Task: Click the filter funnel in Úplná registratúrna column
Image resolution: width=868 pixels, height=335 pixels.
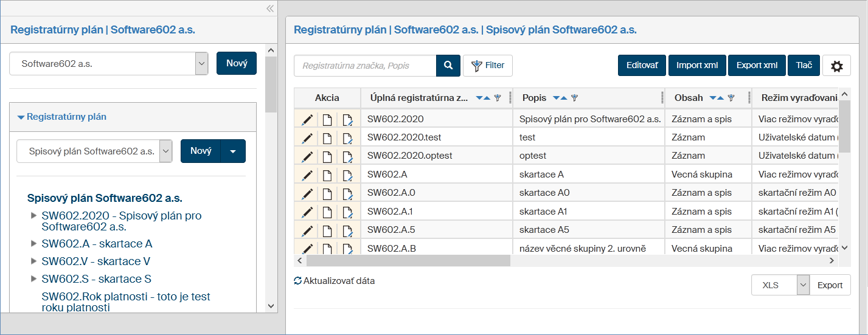Action: pyautogui.click(x=497, y=98)
